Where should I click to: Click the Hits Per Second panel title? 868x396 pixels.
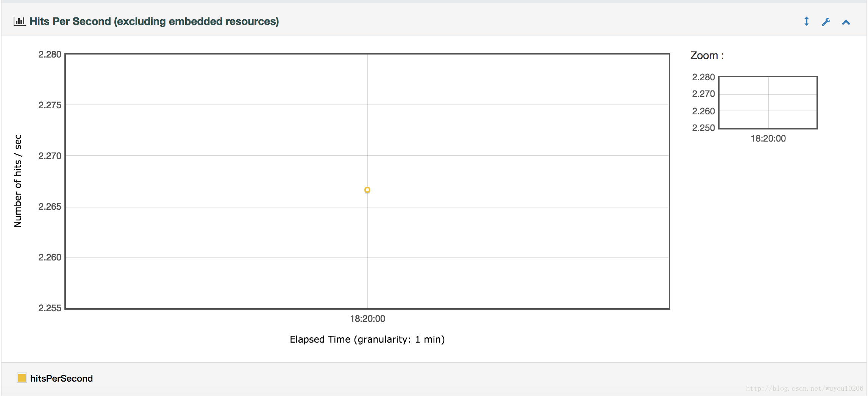[x=154, y=21]
